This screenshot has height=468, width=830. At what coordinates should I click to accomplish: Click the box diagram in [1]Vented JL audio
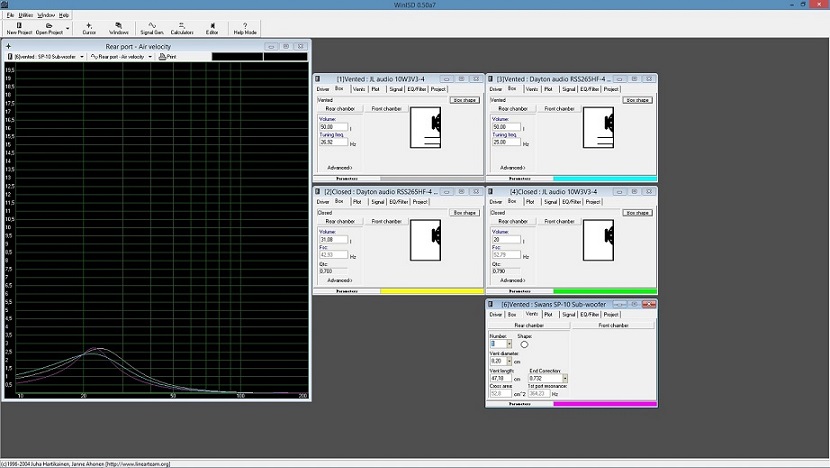426,128
